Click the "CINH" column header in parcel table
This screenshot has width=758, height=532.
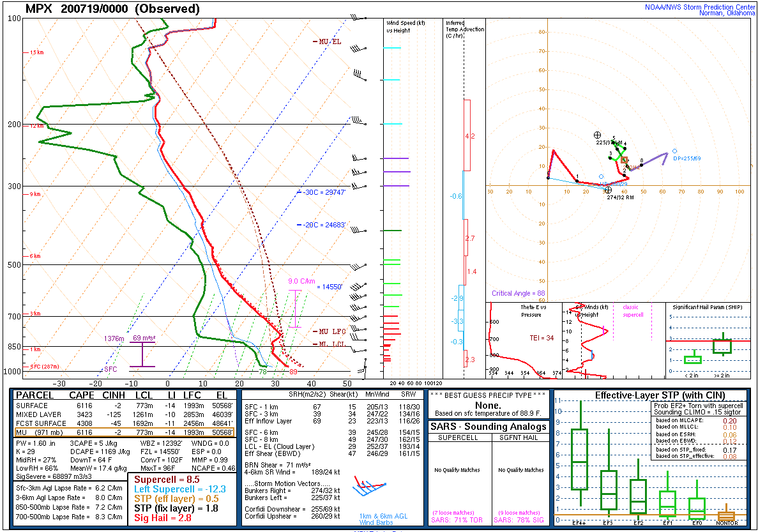click(x=114, y=395)
